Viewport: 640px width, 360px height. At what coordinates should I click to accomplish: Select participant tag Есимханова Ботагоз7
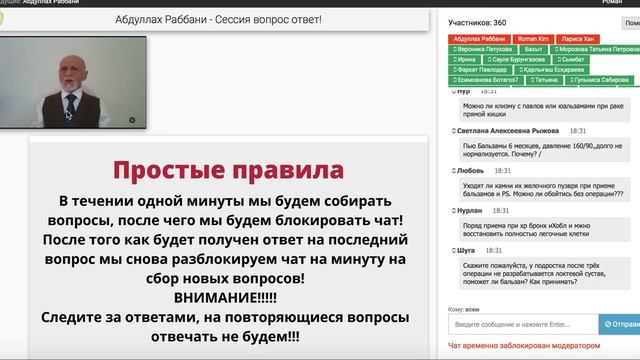[485, 80]
